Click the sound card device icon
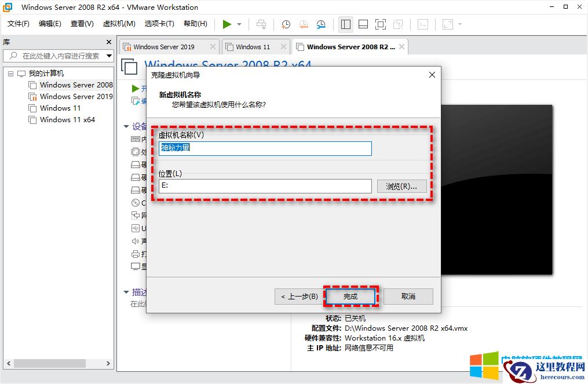 coord(136,241)
